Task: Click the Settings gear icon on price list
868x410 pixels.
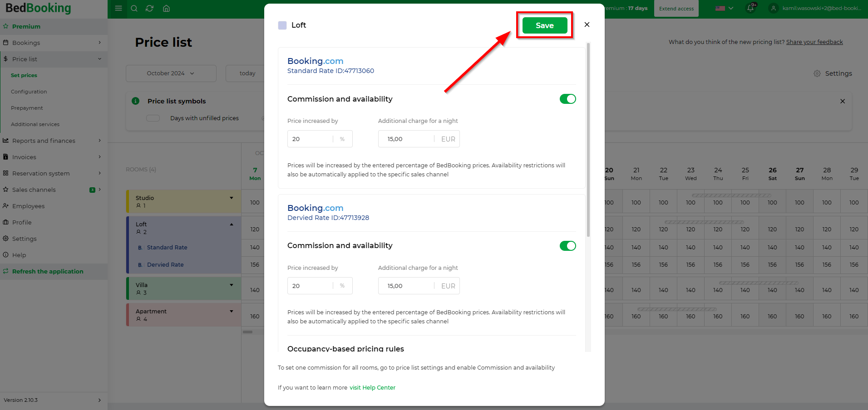Action: pyautogui.click(x=817, y=73)
